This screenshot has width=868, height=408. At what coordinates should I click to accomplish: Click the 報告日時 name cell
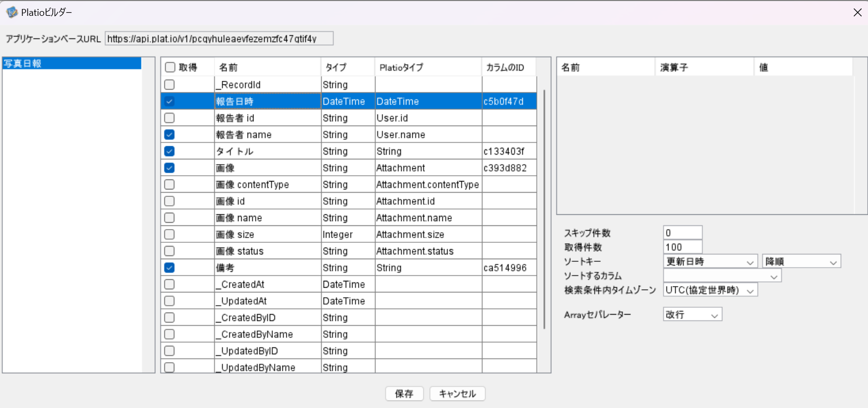[x=268, y=101]
